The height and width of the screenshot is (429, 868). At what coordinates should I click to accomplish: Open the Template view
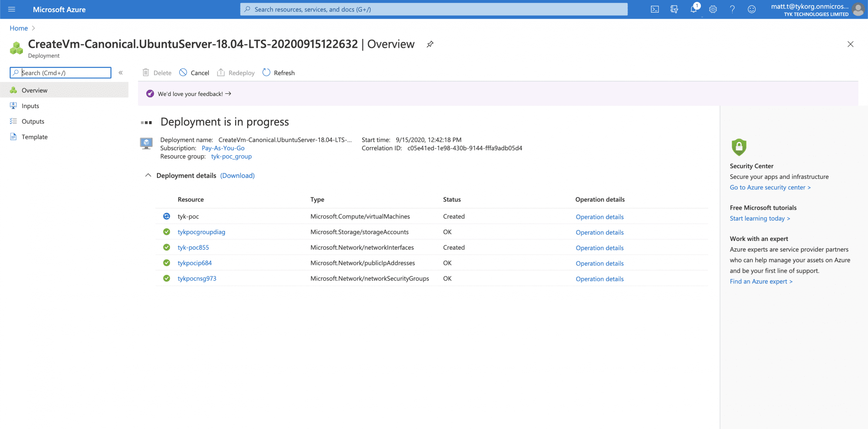(35, 136)
